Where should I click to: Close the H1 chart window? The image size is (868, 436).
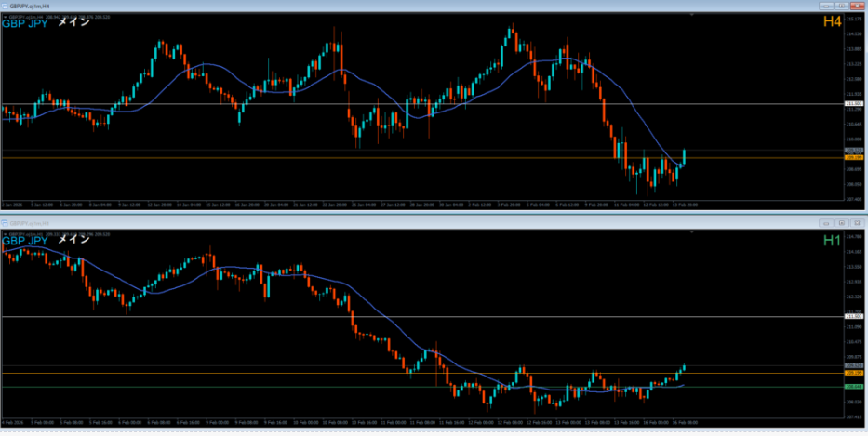[x=857, y=223]
